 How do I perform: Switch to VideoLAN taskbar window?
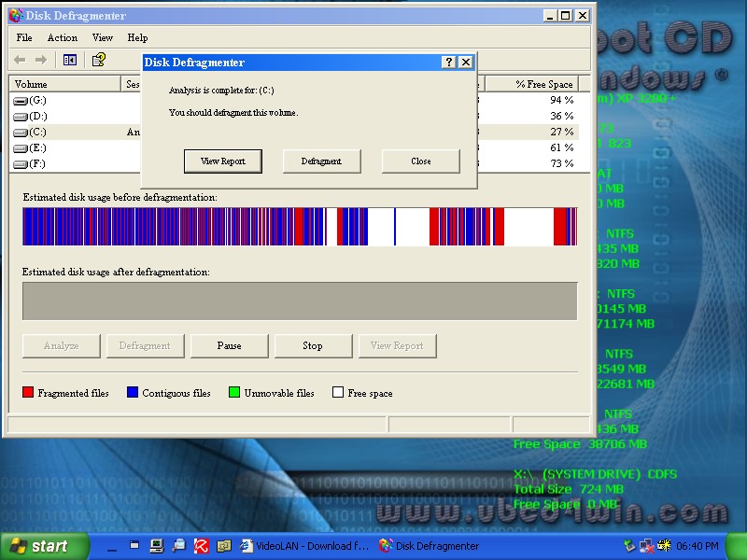pyautogui.click(x=304, y=546)
